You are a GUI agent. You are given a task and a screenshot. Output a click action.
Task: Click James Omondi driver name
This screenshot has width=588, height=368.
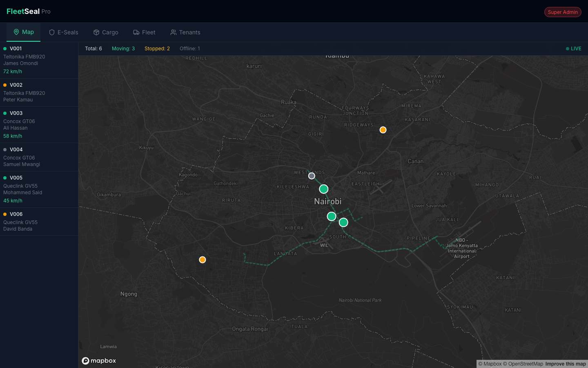click(21, 63)
